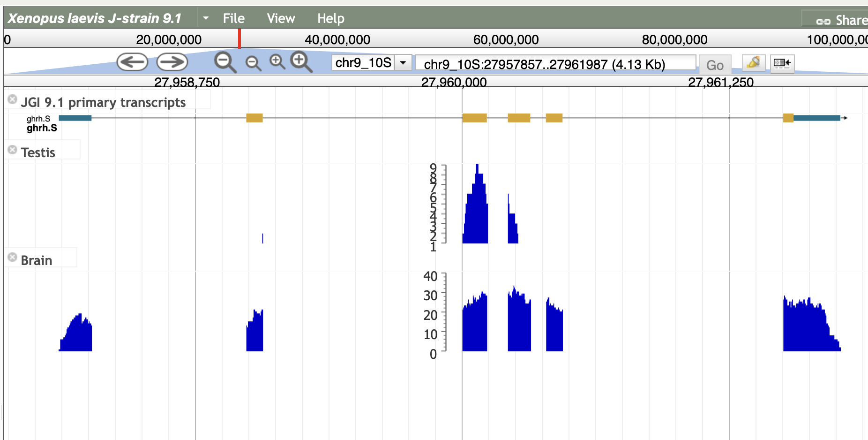Pan left with the back arrow
Screen dimensions: 868x440
pos(132,62)
